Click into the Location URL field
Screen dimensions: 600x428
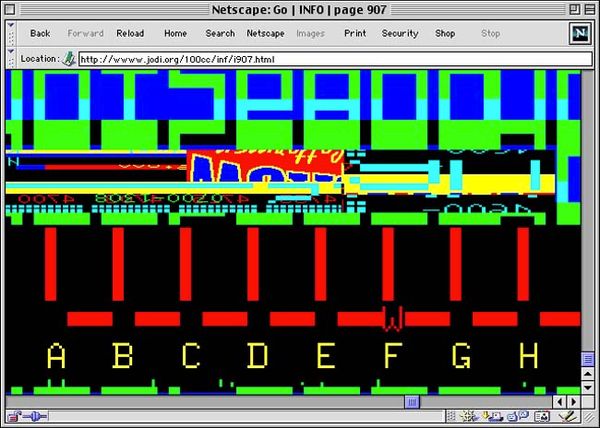point(335,59)
